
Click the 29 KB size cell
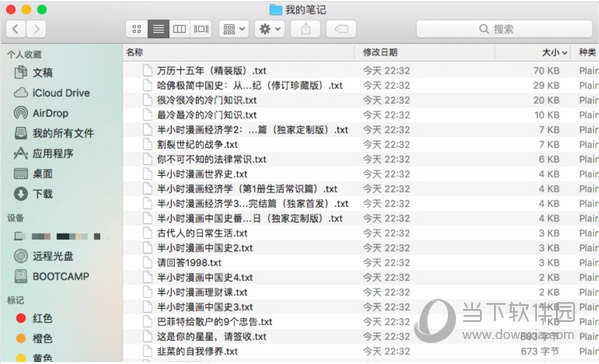[546, 86]
